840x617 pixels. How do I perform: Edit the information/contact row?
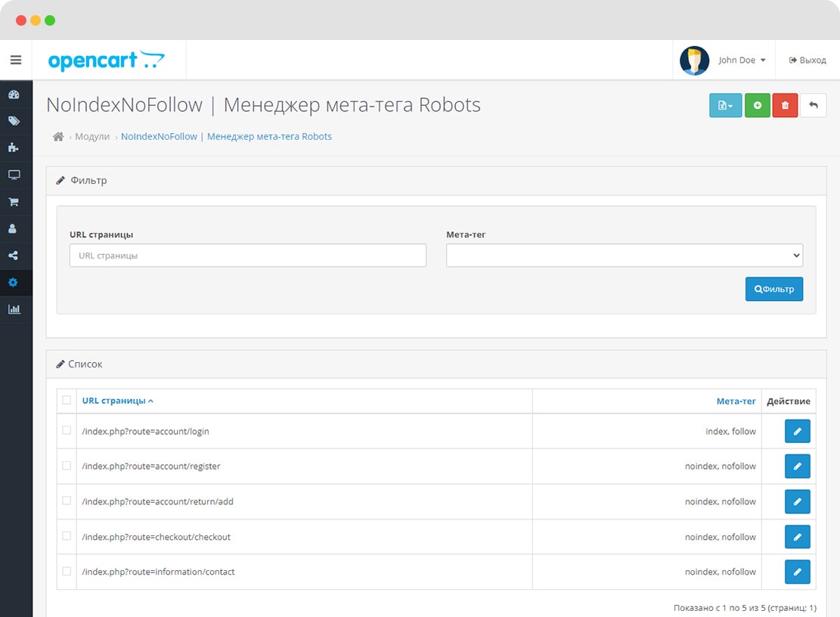(x=797, y=572)
